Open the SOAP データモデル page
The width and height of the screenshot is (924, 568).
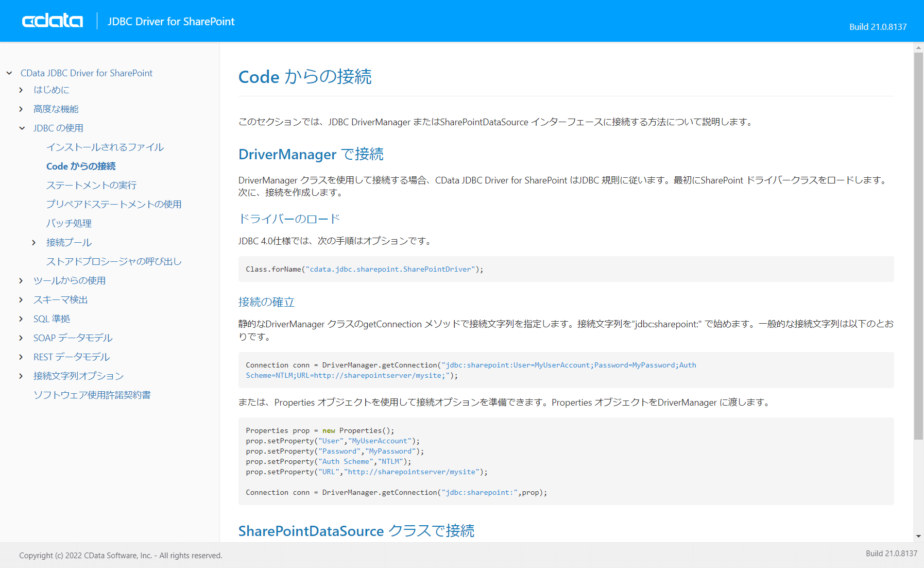(x=72, y=338)
